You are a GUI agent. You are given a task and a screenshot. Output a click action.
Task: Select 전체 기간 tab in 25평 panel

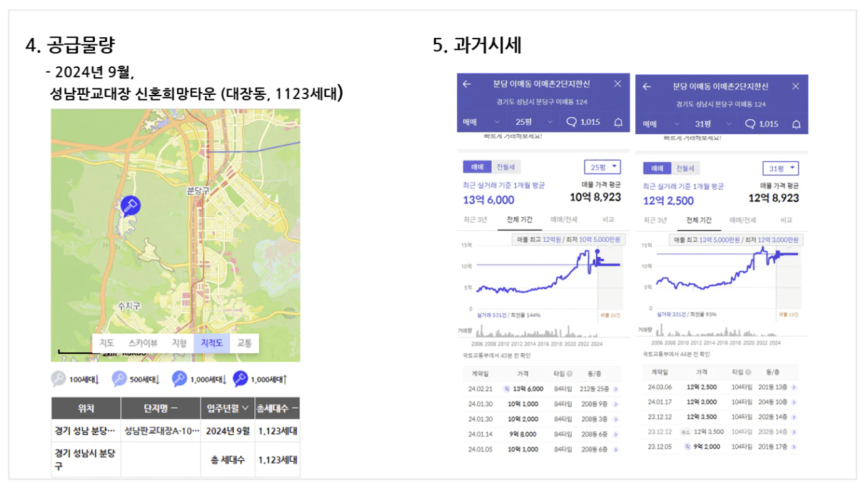click(519, 220)
